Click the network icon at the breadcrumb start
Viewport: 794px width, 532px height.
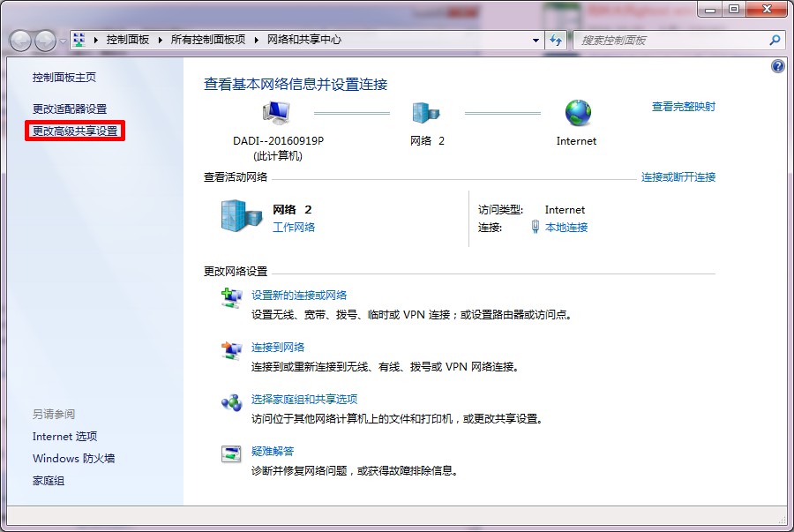pyautogui.click(x=78, y=40)
